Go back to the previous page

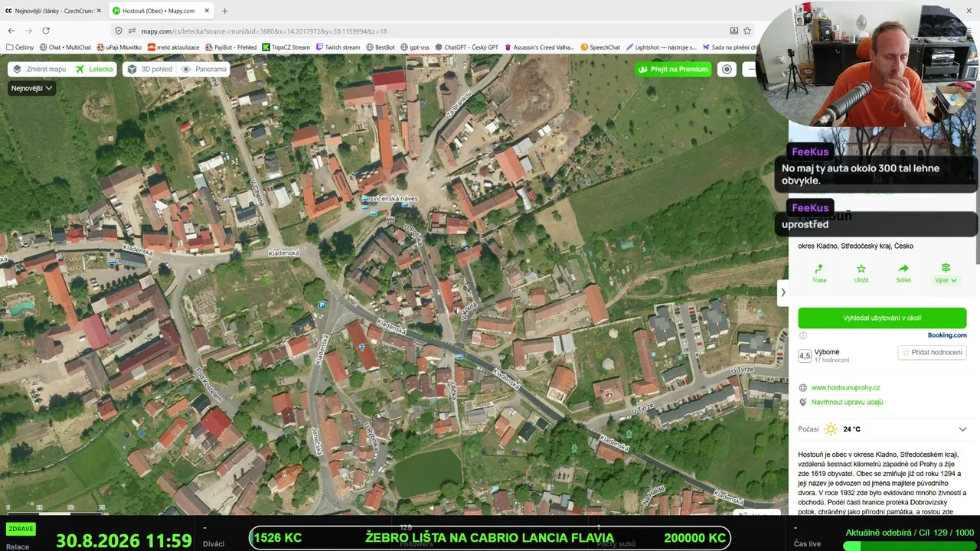tap(11, 31)
